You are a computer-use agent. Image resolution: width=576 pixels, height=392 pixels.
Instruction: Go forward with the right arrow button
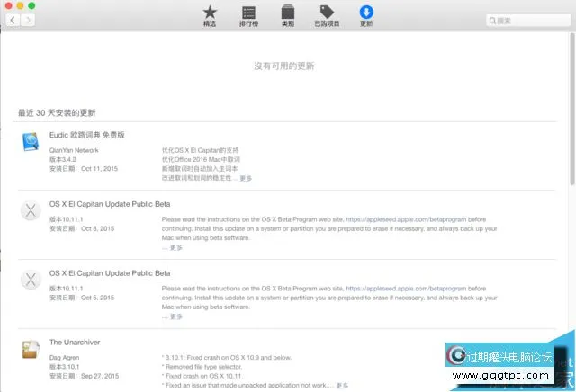28,20
